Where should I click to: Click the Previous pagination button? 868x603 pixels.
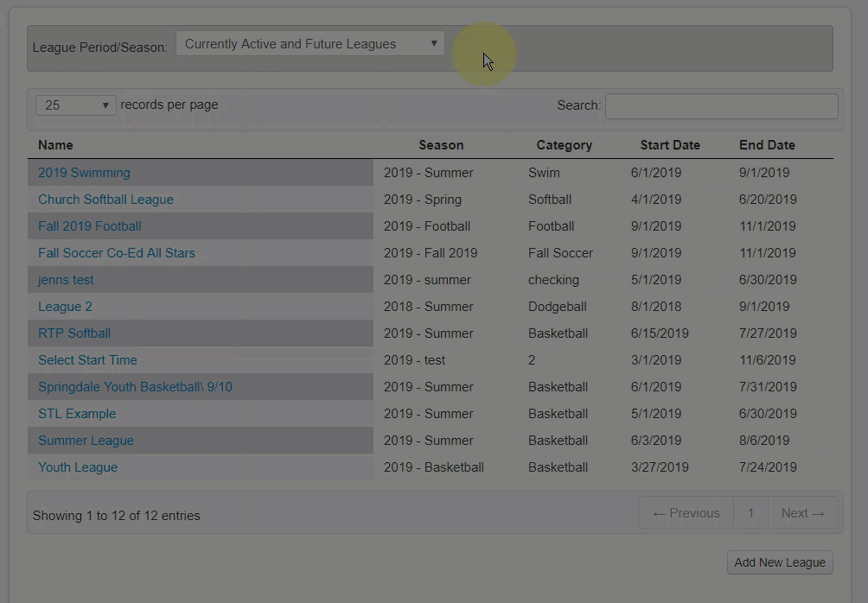point(686,513)
